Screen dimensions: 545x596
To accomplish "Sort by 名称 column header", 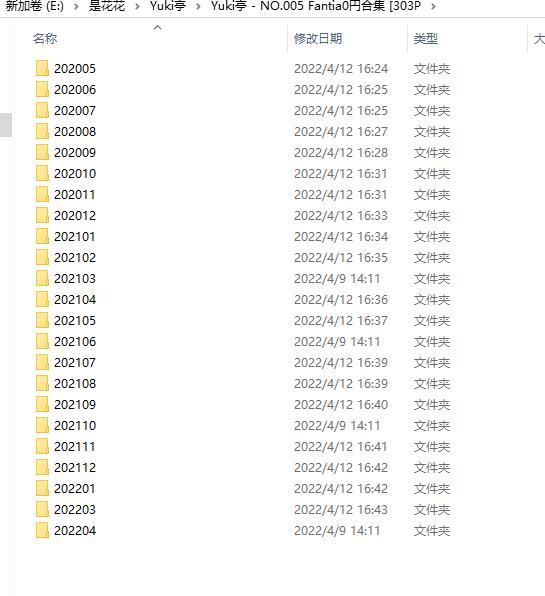I will point(45,38).
